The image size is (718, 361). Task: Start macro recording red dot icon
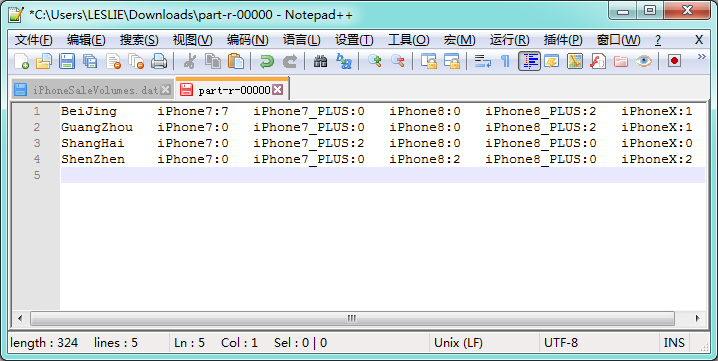click(674, 61)
